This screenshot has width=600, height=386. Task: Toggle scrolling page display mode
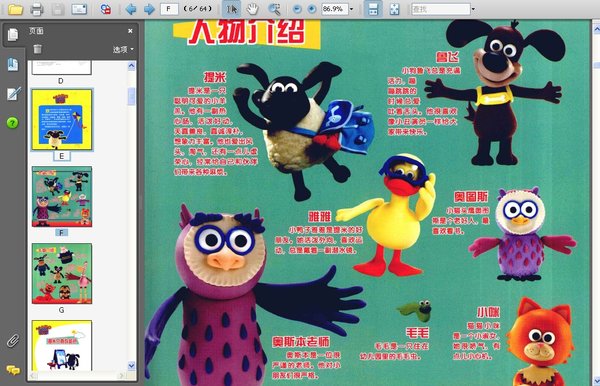(x=373, y=9)
